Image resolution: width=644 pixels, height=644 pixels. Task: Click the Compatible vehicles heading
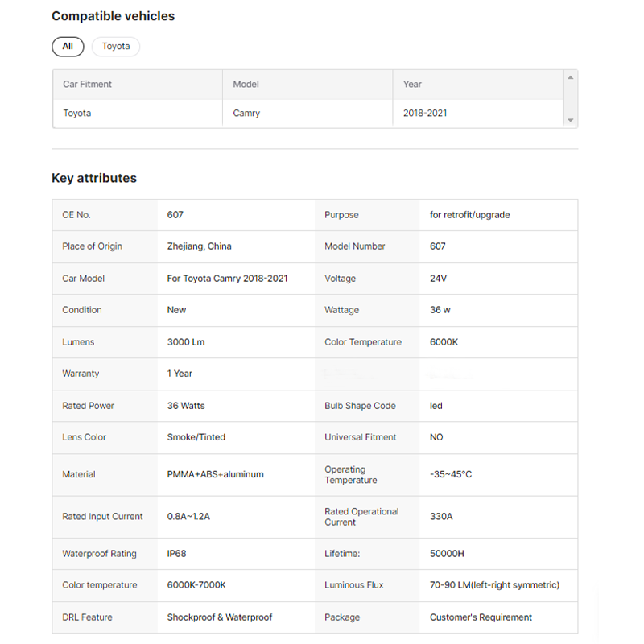click(113, 16)
